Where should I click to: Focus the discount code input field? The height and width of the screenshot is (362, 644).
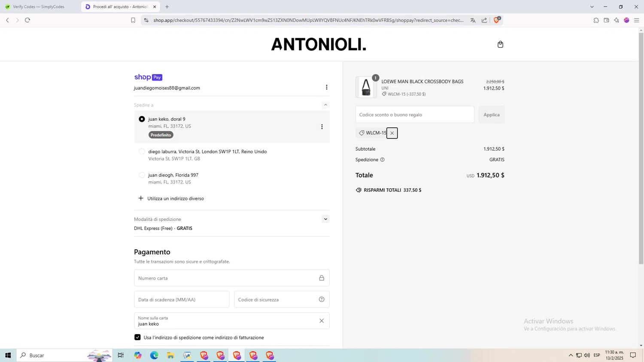(x=415, y=115)
